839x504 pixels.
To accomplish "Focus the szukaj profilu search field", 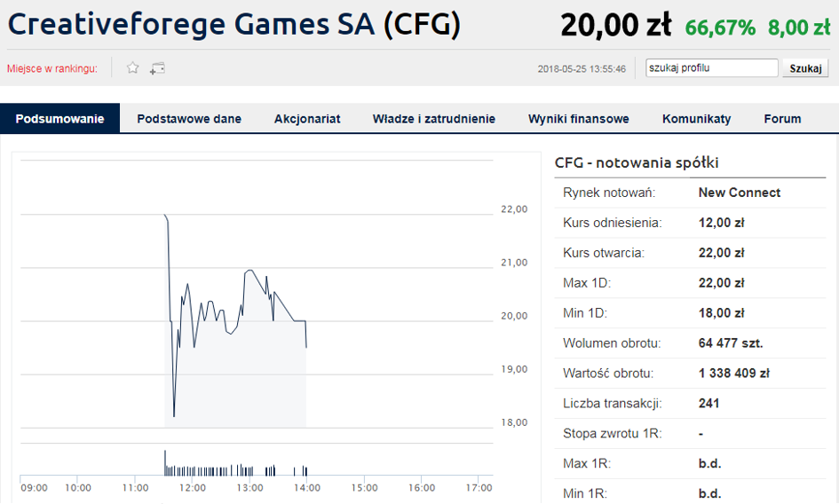I will pos(712,68).
